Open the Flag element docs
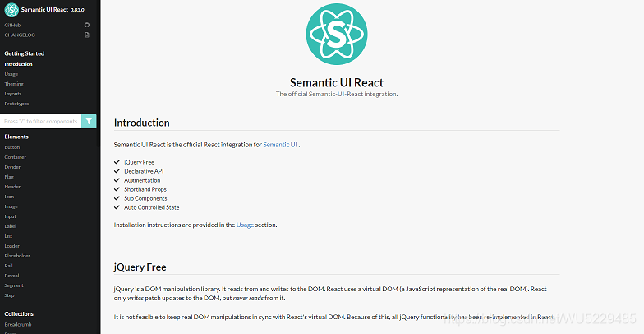644x334 pixels. [x=9, y=177]
